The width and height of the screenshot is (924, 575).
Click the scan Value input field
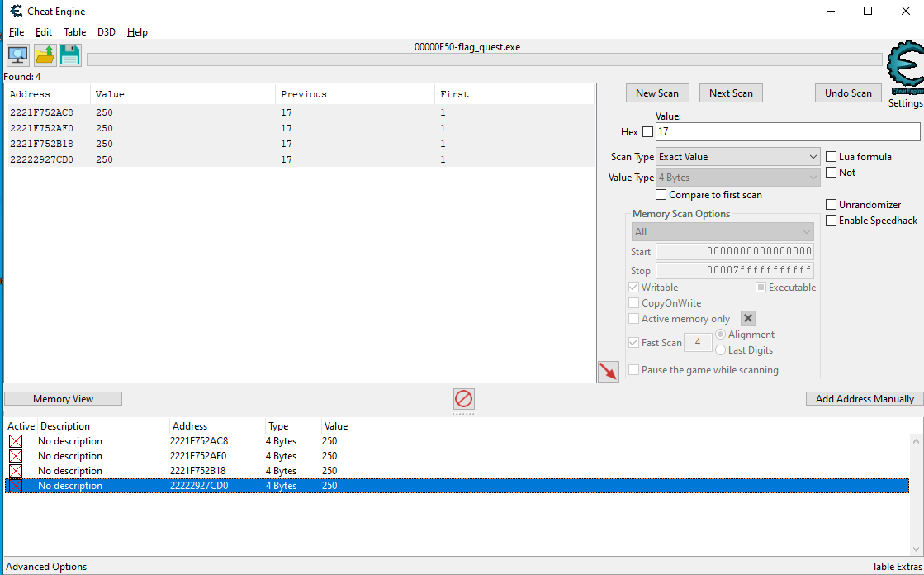[x=788, y=131]
